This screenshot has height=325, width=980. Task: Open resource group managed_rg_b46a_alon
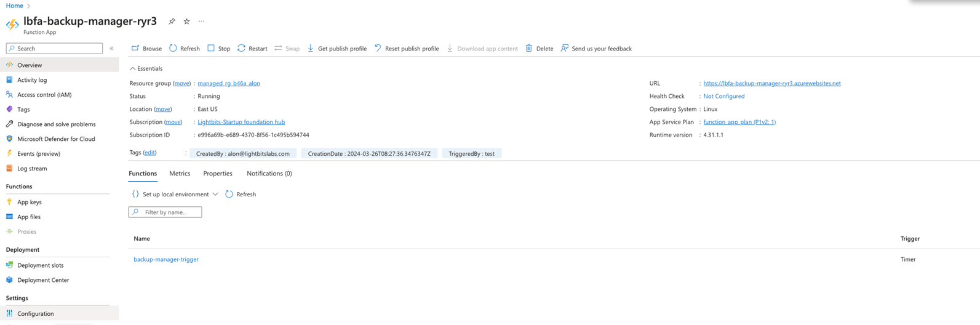pyautogui.click(x=229, y=83)
